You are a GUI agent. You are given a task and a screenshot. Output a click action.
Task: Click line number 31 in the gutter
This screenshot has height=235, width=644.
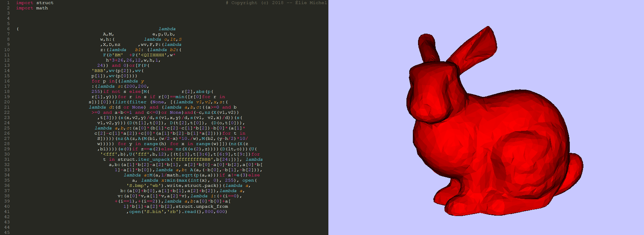point(7,160)
